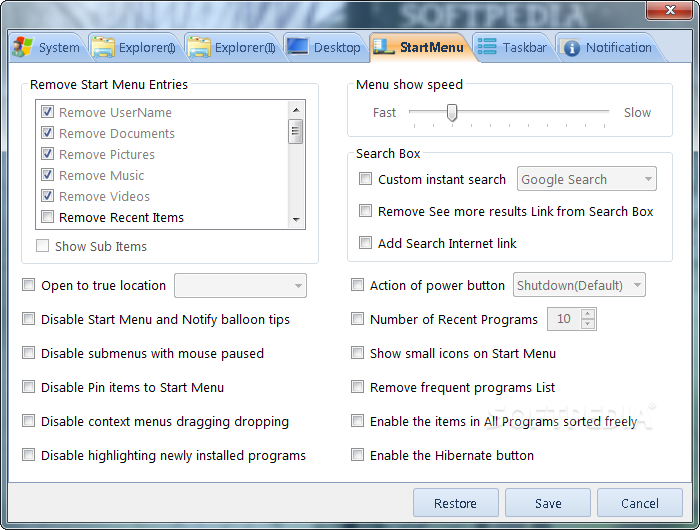This screenshot has width=700, height=530.
Task: Click the Notification tab info icon
Action: [x=571, y=48]
